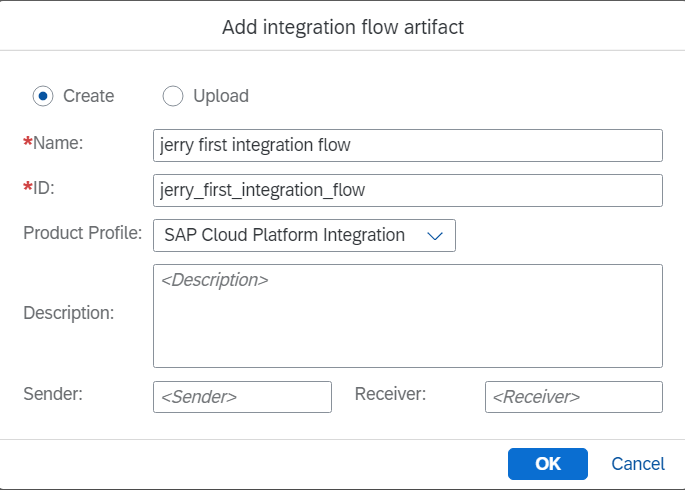Click the 'Add integration flow artifact' title

tap(342, 27)
